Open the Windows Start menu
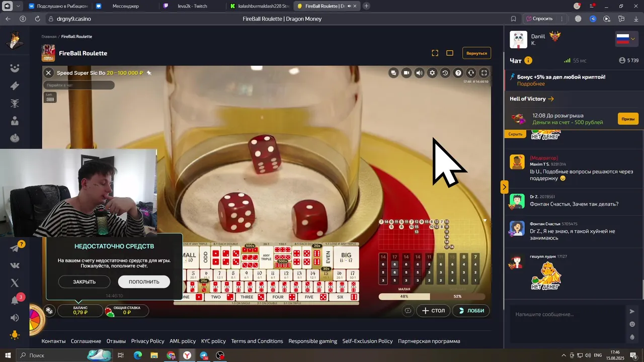The image size is (644, 362). click(8, 355)
